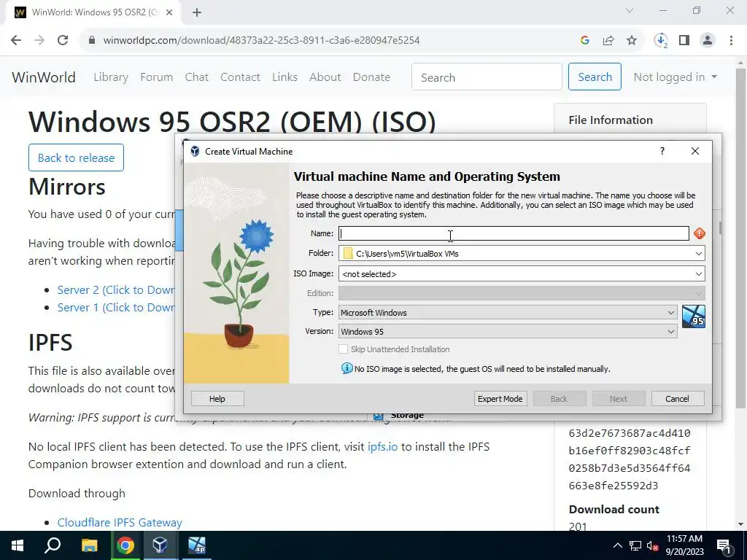Click the WinWorld brand logo text
747x560 pixels.
[44, 77]
